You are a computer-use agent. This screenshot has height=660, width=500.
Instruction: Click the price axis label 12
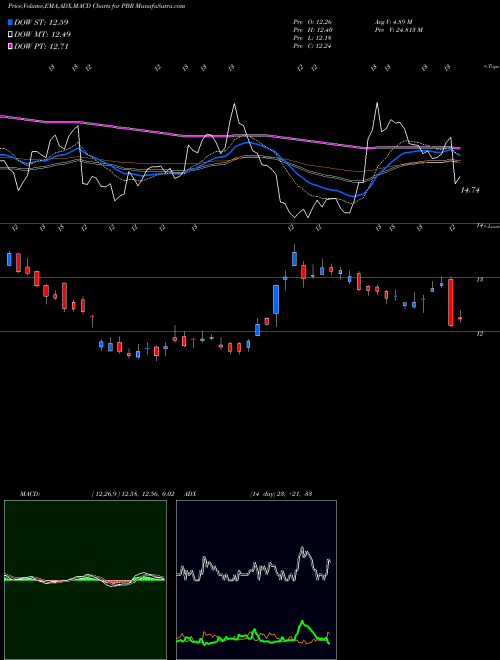point(480,334)
